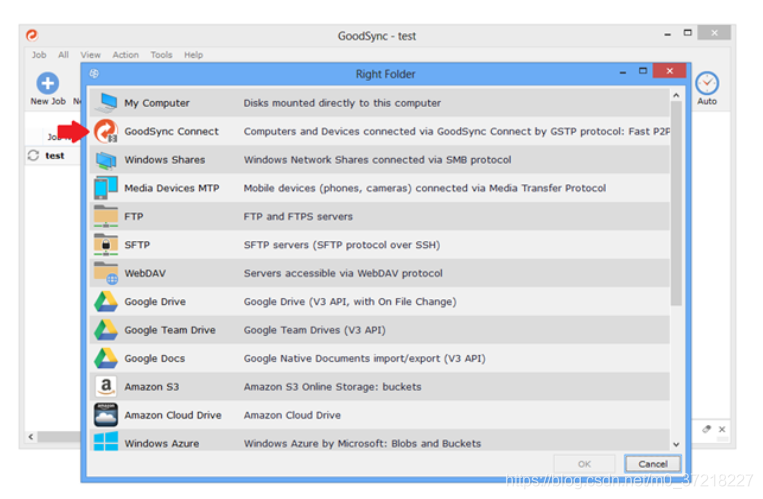Screen dimensions: 763x499
Task: Click "Servers accessible via WebDAV protocol"
Action: click(343, 273)
